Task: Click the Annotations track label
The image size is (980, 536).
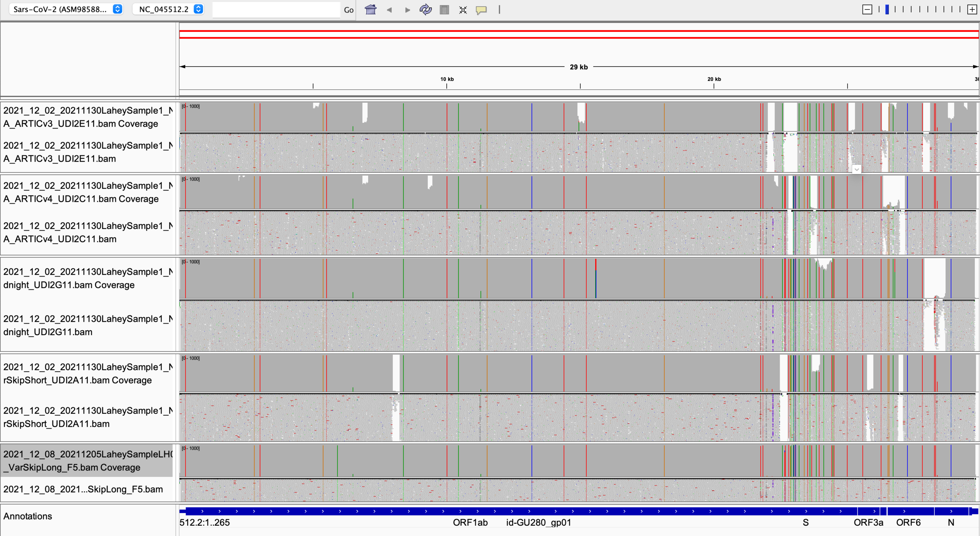Action: click(x=28, y=516)
